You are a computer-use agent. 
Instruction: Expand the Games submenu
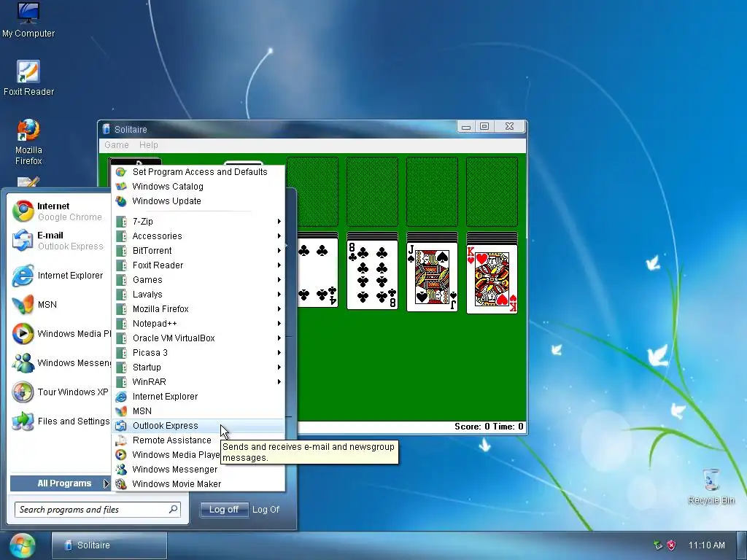(198, 280)
